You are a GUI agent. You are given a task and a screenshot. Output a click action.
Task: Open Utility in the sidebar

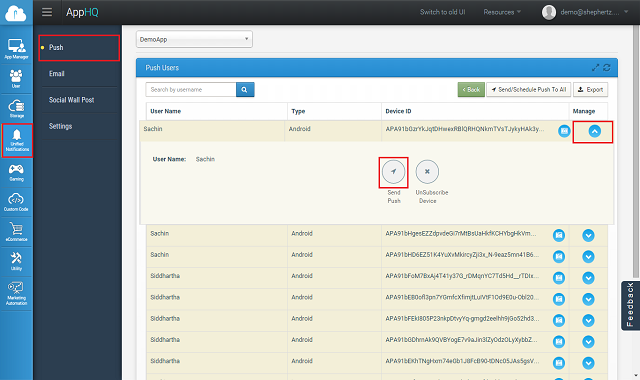16,262
